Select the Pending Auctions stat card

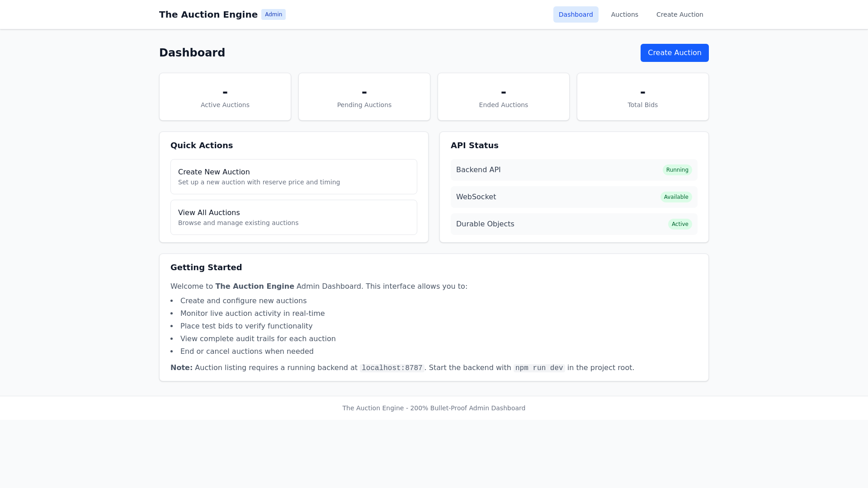[364, 97]
